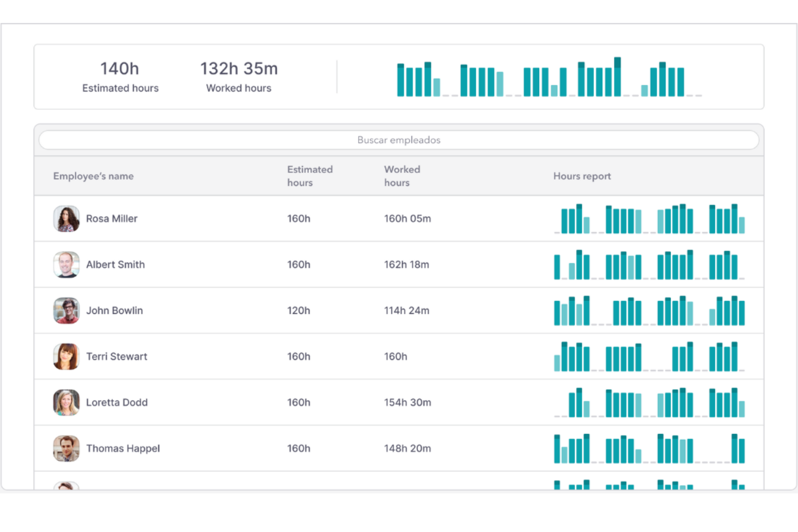Click Rosa Miller's 160h estimated hours
Screen dimensions: 798x532
299,219
